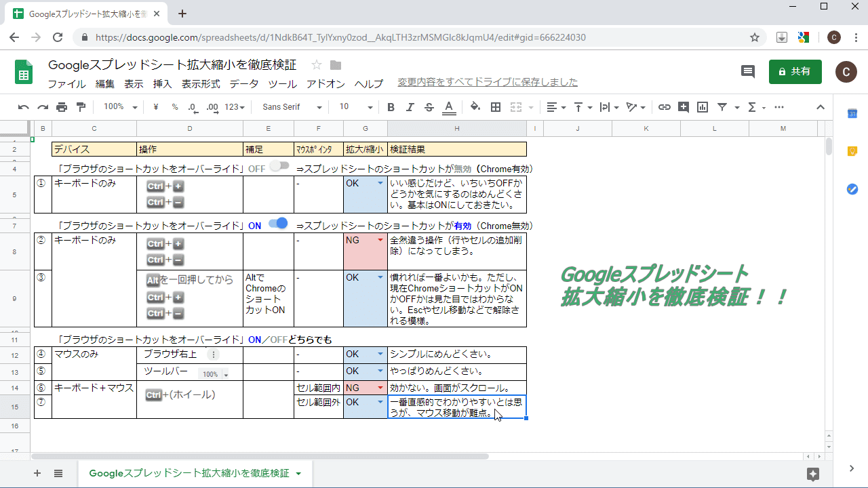
Task: Open the zoom 100% dropdown
Action: coord(119,107)
